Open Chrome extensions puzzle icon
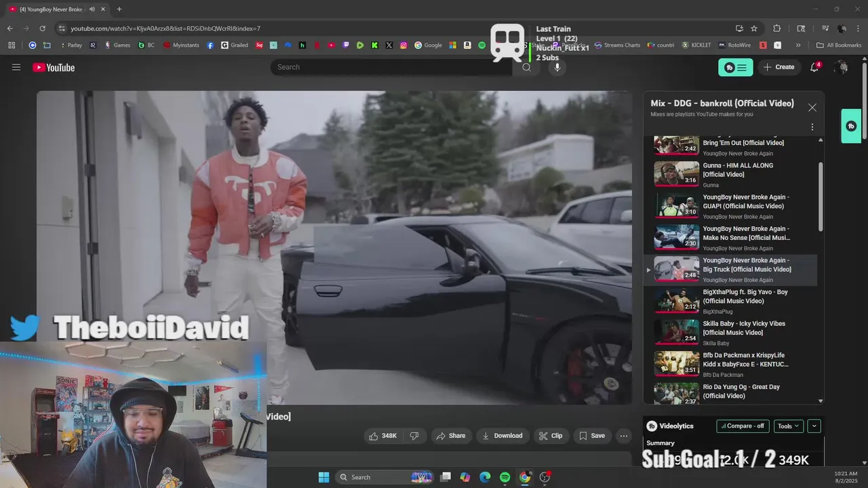Screen dimensions: 868x488 (x=777, y=28)
